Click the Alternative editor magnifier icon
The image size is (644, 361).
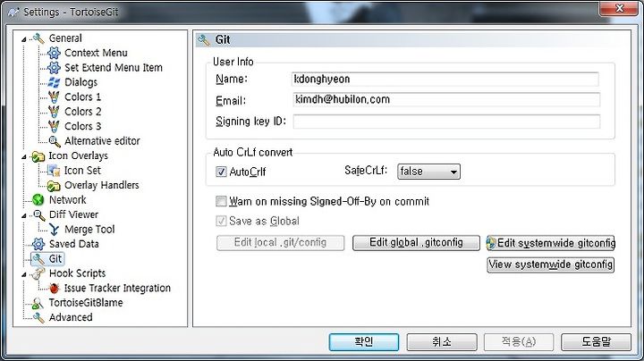tap(55, 141)
